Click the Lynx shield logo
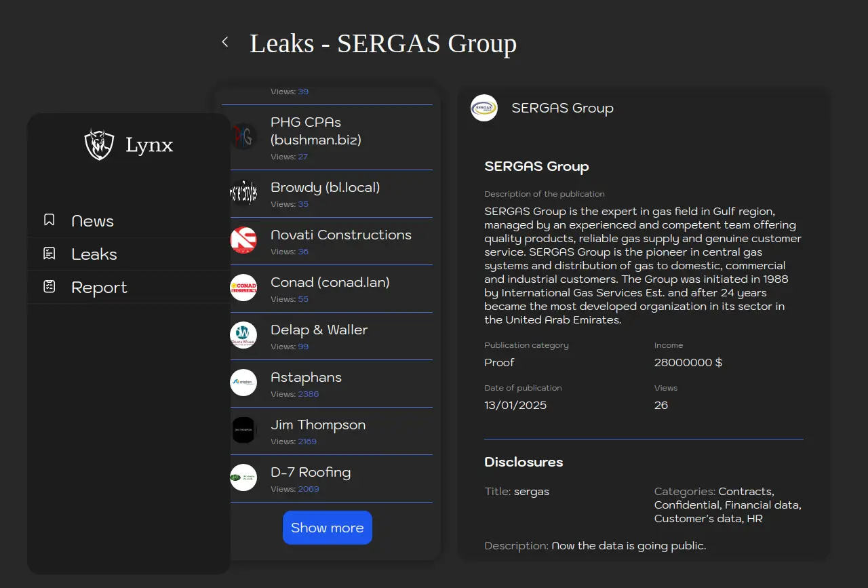 [x=99, y=144]
